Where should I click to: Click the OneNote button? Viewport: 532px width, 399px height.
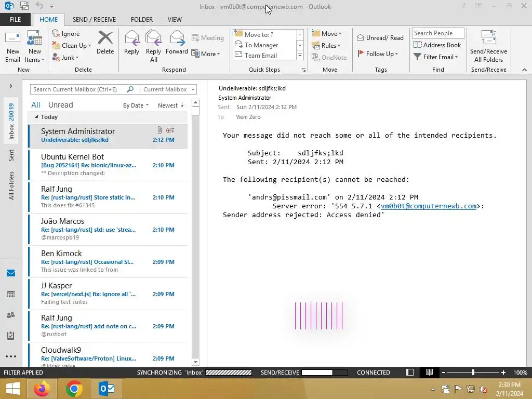click(329, 57)
